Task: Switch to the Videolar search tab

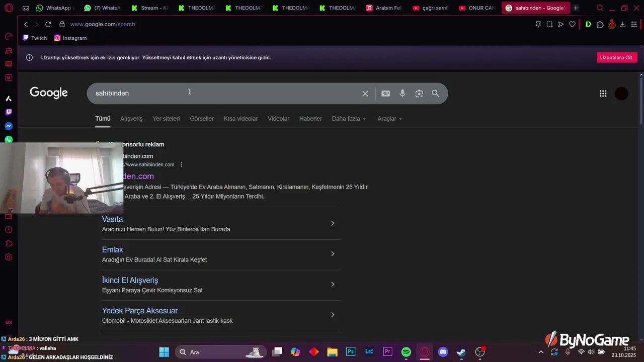Action: coord(278,119)
